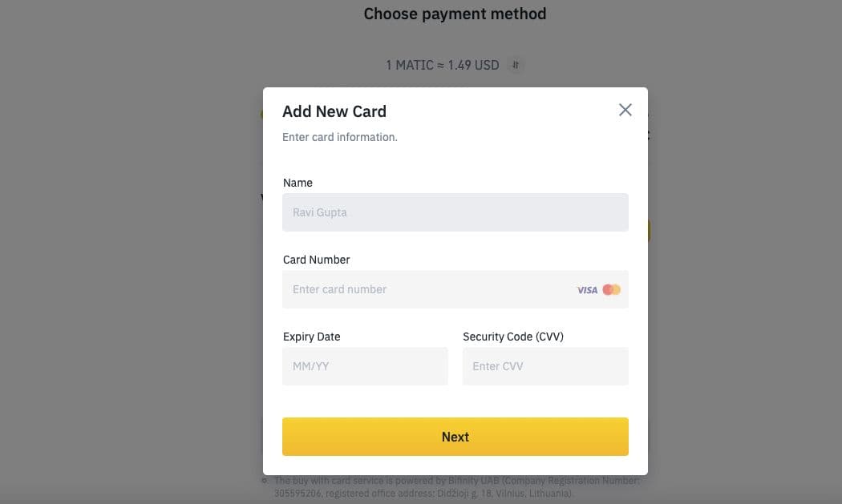Select the Enter card number field
Viewport: 842px width, 504px height.
[455, 289]
